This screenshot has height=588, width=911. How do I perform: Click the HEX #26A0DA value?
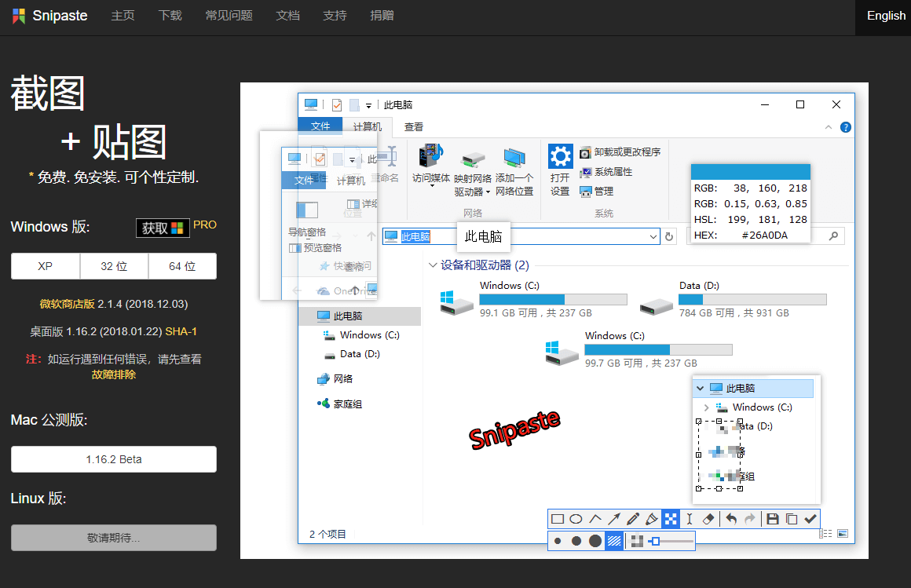pos(765,236)
